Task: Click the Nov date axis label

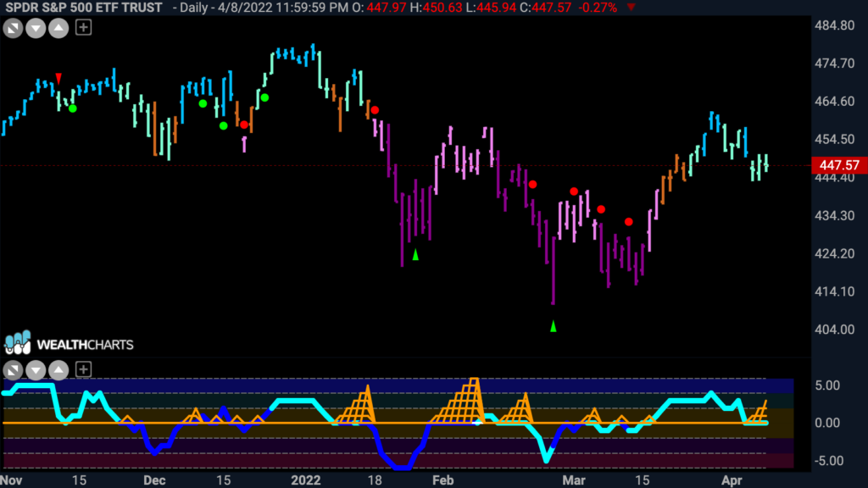Action: coord(11,480)
